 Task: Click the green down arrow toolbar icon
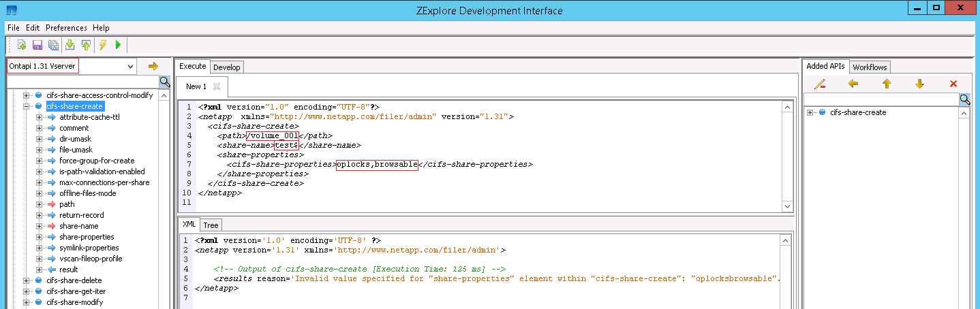[x=70, y=45]
